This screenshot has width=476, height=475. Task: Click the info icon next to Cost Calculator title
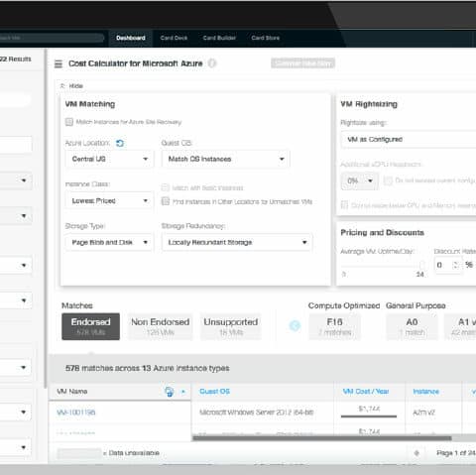(x=212, y=63)
